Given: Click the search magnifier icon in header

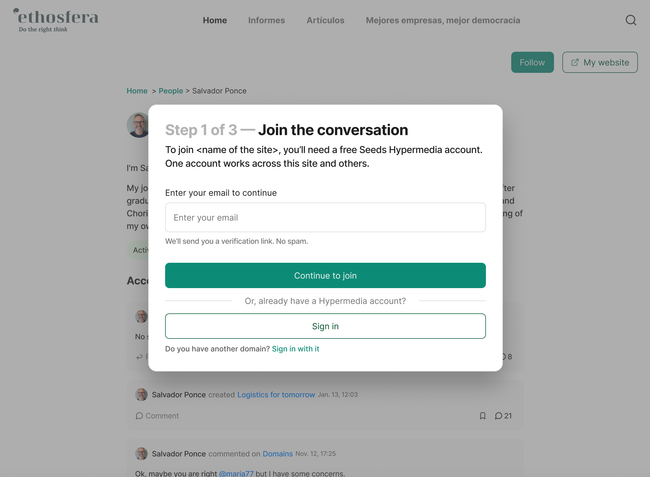Looking at the screenshot, I should pyautogui.click(x=630, y=20).
